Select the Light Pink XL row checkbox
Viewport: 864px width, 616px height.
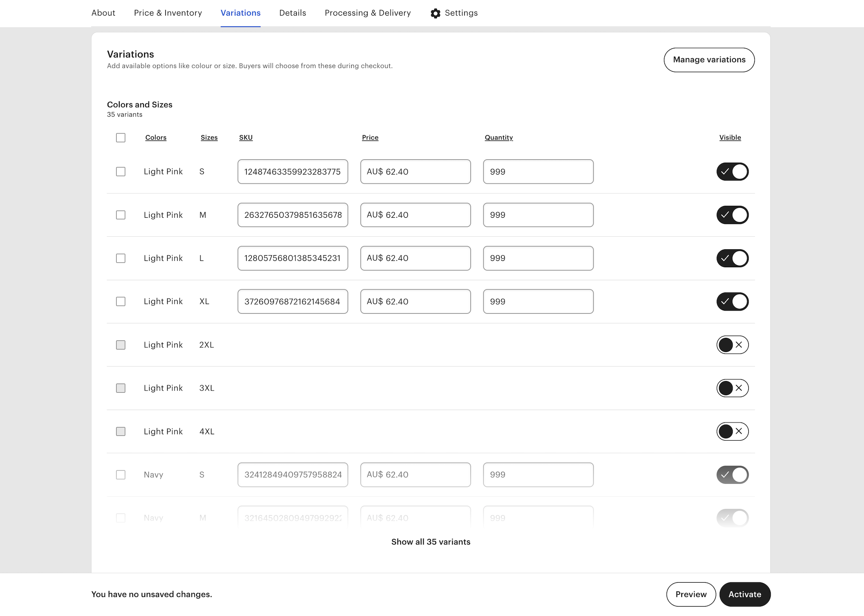point(121,301)
